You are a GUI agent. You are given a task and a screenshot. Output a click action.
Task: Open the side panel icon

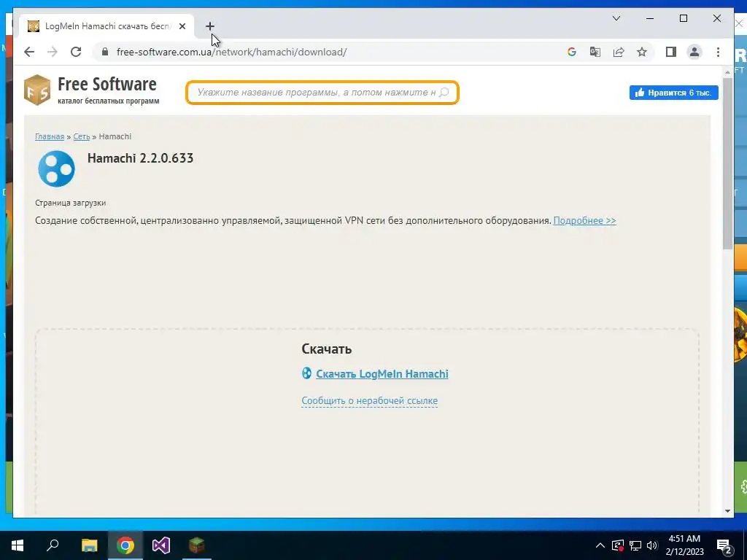(671, 52)
